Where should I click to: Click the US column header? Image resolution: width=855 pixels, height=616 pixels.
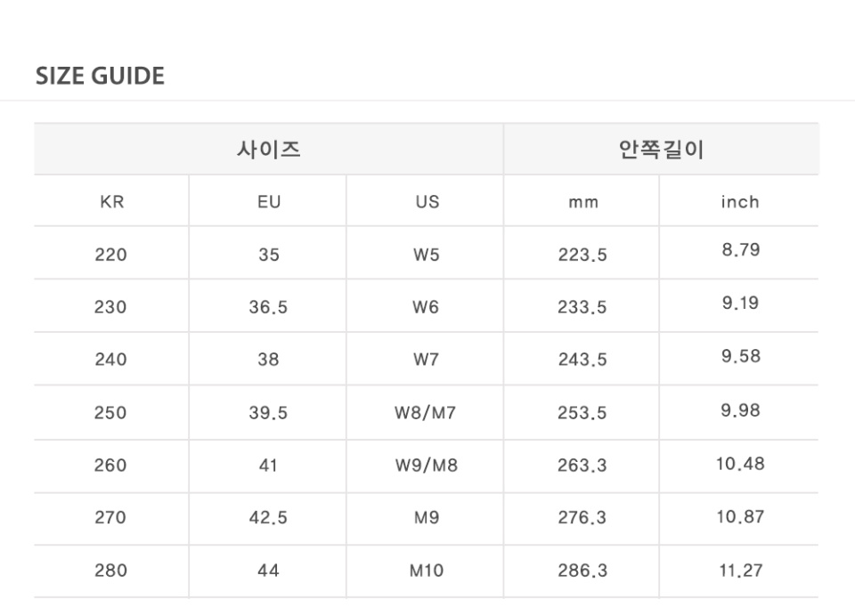(427, 202)
